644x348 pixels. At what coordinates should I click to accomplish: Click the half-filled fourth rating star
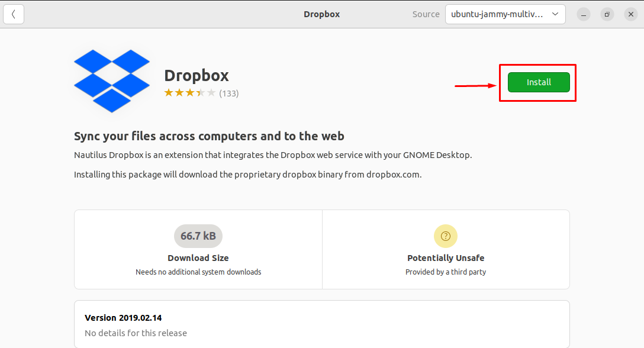click(x=200, y=93)
